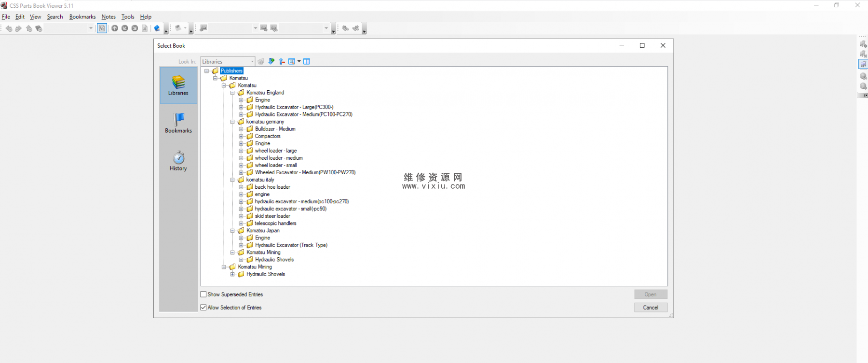Select the skid steer loader folder

tap(272, 216)
